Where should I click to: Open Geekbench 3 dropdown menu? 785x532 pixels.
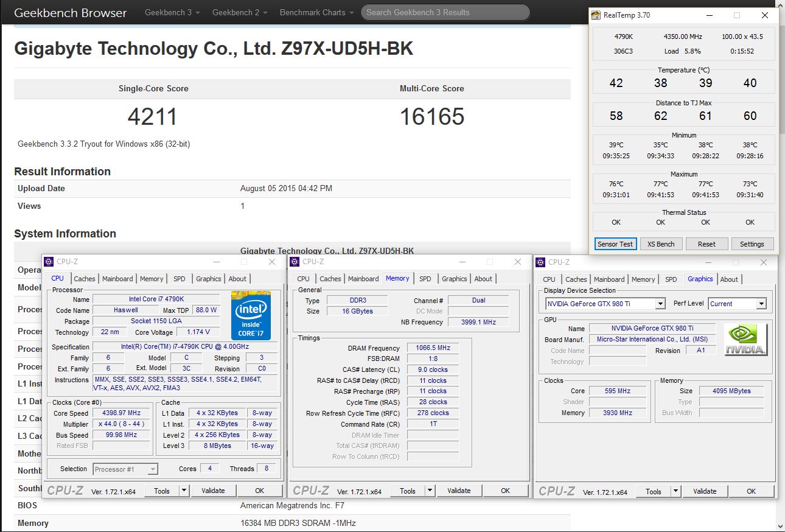point(172,12)
